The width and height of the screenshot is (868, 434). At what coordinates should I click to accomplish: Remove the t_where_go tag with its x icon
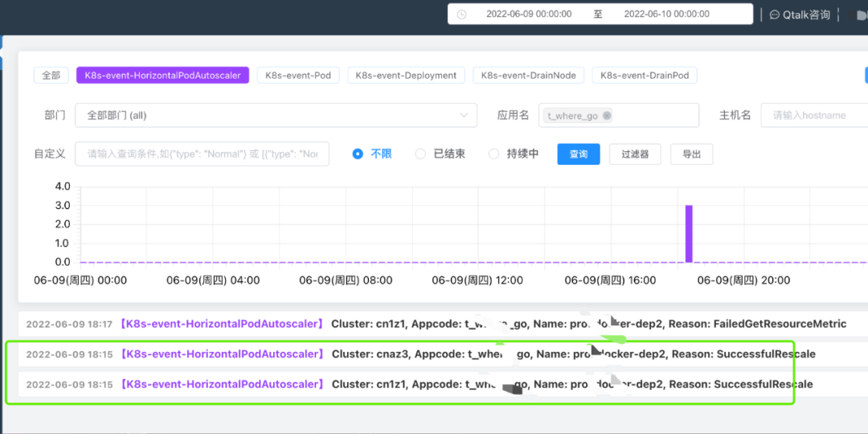pos(607,116)
